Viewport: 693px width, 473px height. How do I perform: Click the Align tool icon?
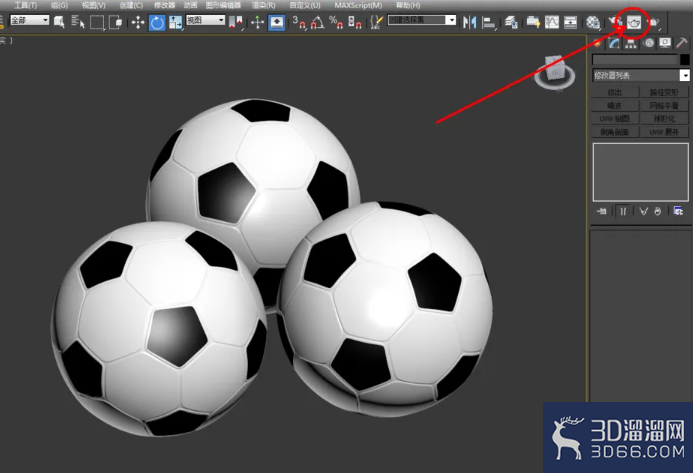488,22
